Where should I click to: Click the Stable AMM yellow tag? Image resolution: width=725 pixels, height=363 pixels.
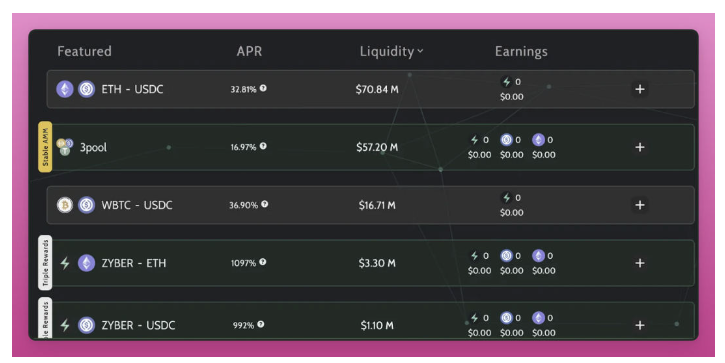45,147
